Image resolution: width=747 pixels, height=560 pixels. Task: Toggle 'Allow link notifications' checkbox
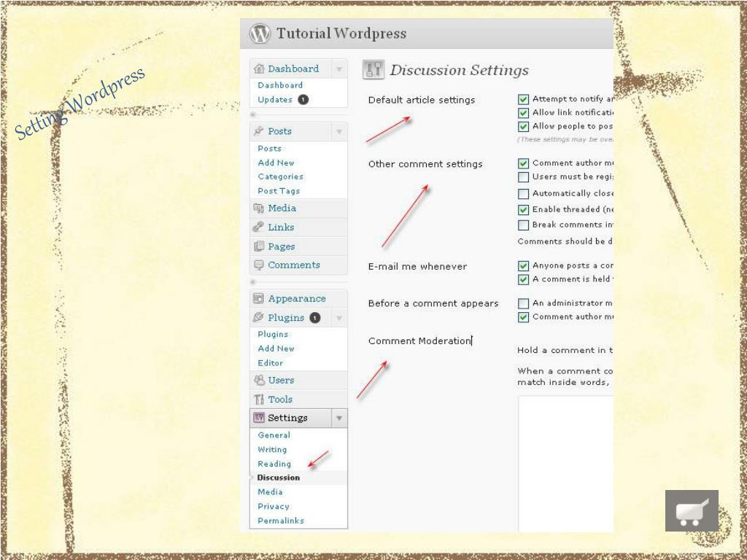pos(523,113)
